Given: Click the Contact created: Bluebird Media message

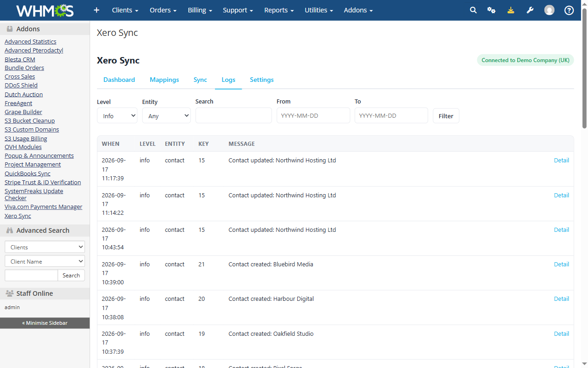Looking at the screenshot, I should (271, 264).
